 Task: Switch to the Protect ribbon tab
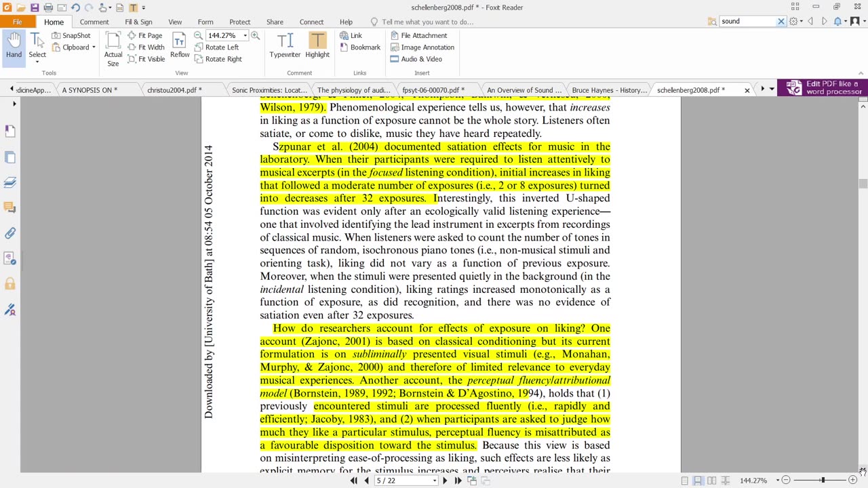point(239,22)
